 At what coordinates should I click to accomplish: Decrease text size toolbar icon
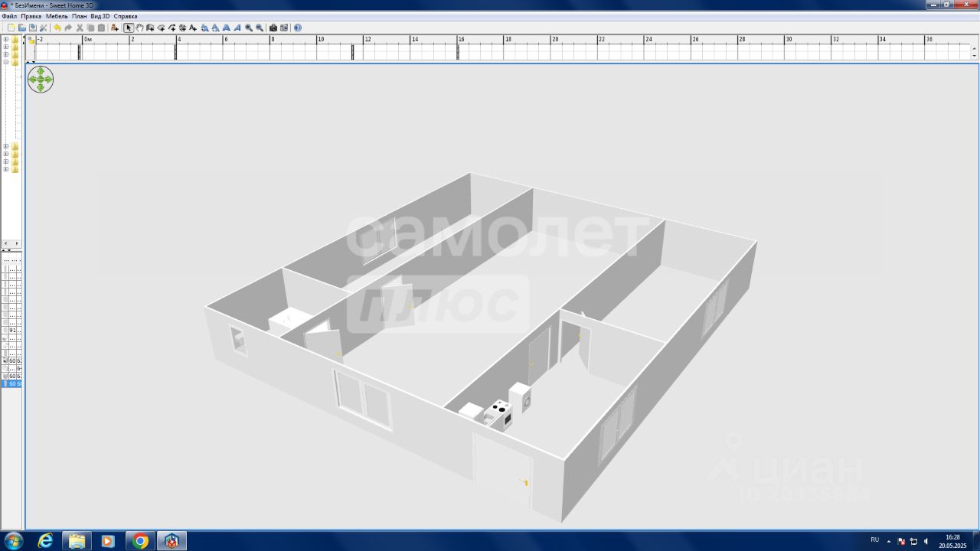(x=215, y=28)
